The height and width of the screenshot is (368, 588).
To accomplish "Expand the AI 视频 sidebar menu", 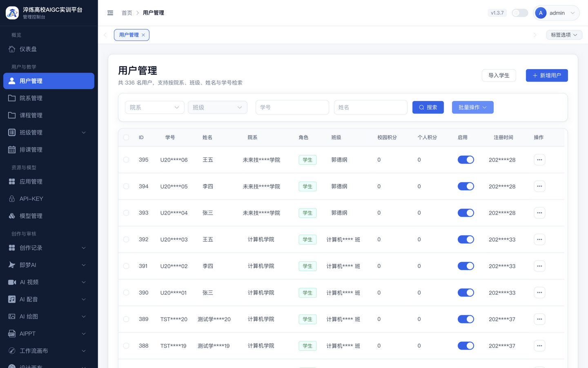I will tap(84, 282).
